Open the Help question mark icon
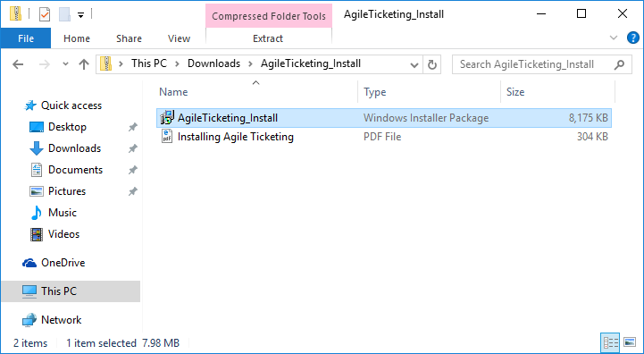The width and height of the screenshot is (644, 354). tap(633, 38)
